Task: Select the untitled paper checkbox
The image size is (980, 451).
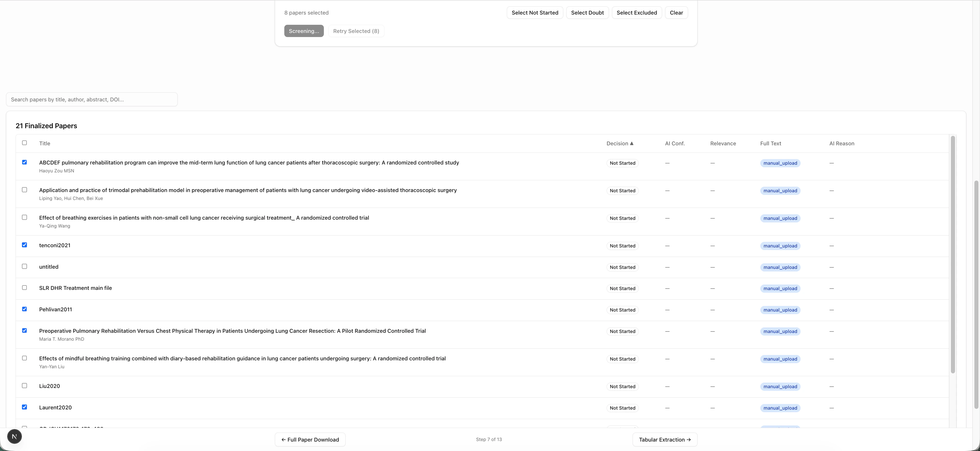Action: tap(24, 266)
